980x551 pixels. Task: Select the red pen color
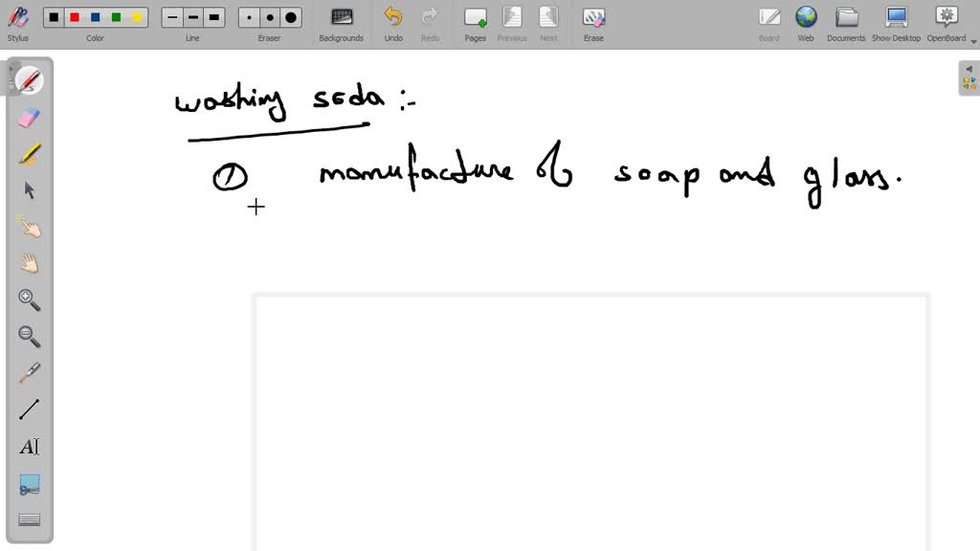[x=75, y=17]
